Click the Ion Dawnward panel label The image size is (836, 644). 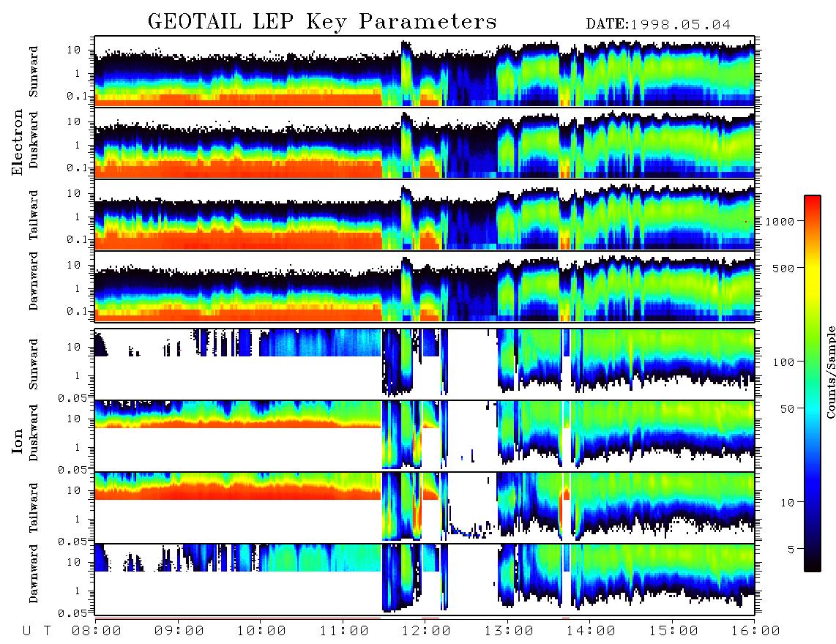pyautogui.click(x=34, y=574)
